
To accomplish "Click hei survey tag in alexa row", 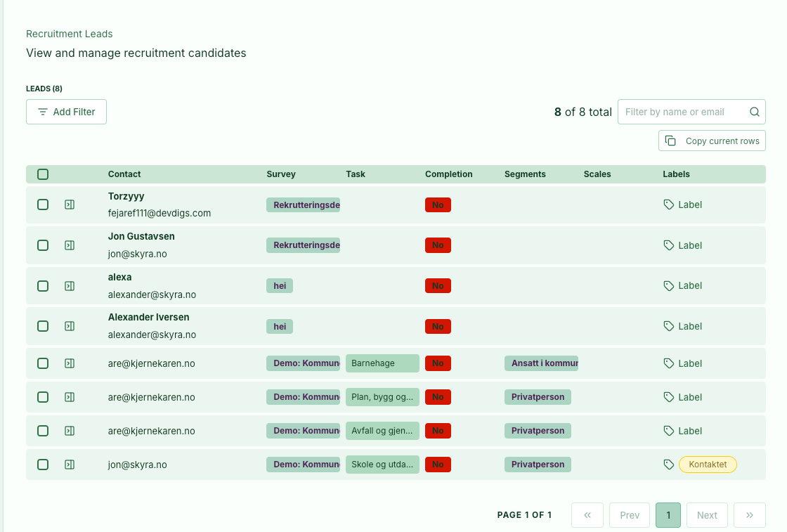I will coord(280,286).
